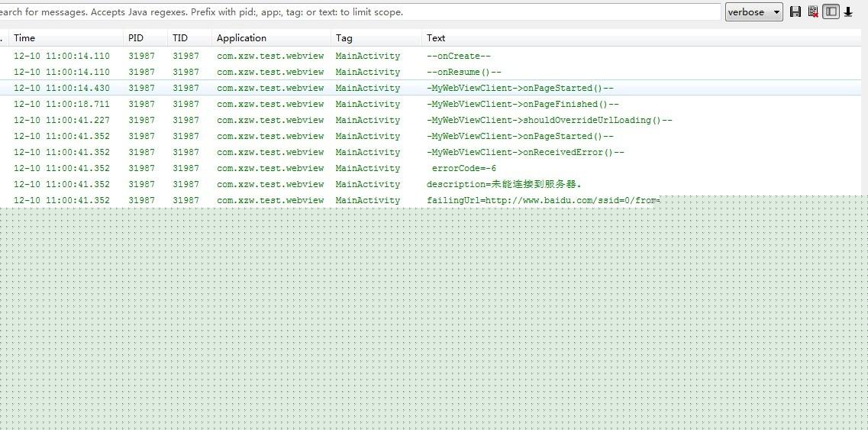The image size is (868, 430).
Task: Toggle the saved filters view panel icon
Action: (x=831, y=11)
